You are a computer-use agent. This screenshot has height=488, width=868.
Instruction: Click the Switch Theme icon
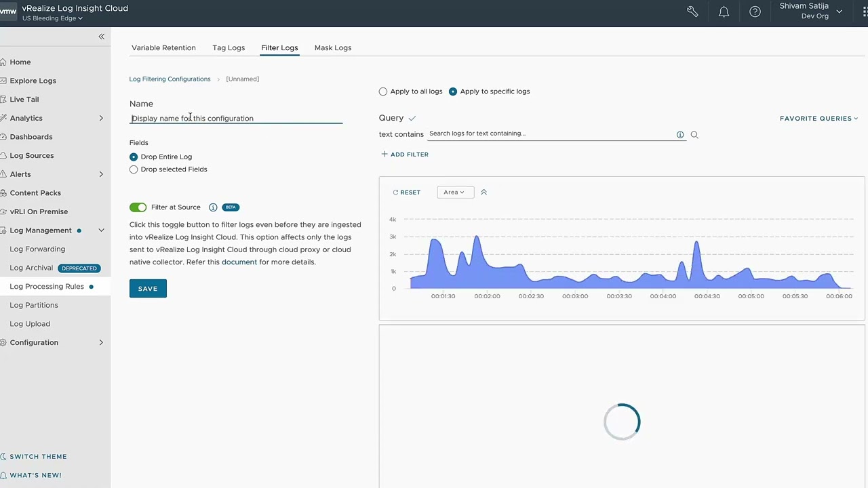pyautogui.click(x=3, y=457)
